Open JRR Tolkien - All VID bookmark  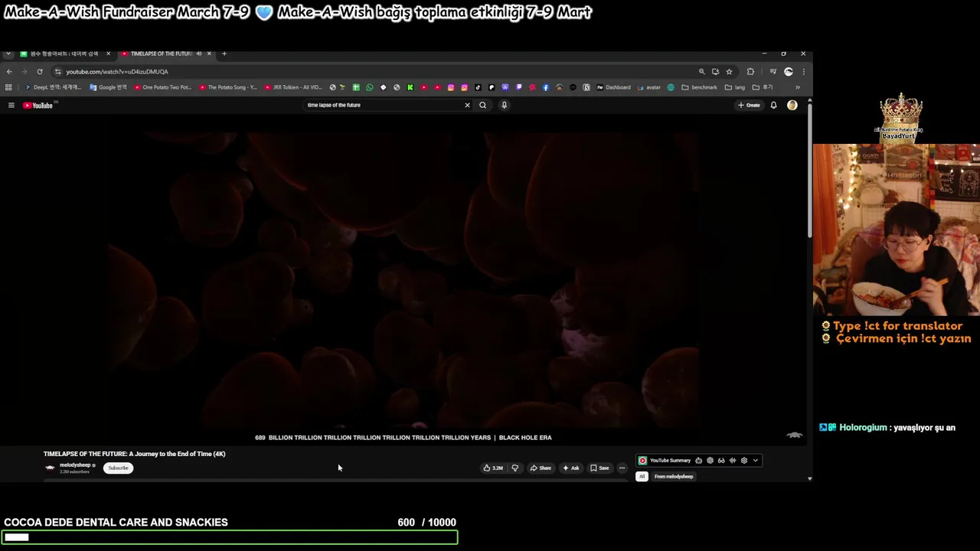(x=293, y=87)
